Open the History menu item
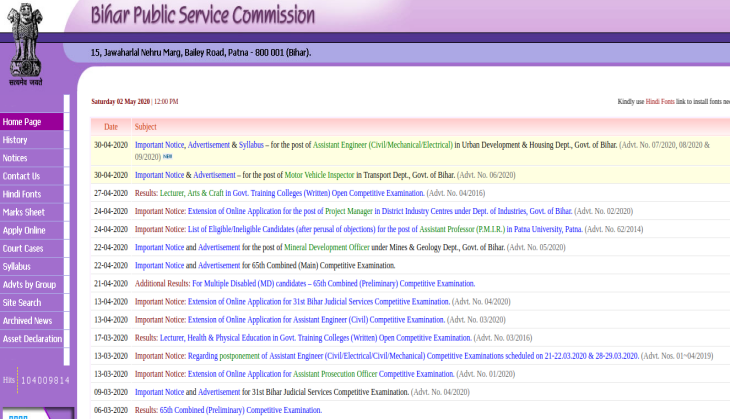 [32, 140]
